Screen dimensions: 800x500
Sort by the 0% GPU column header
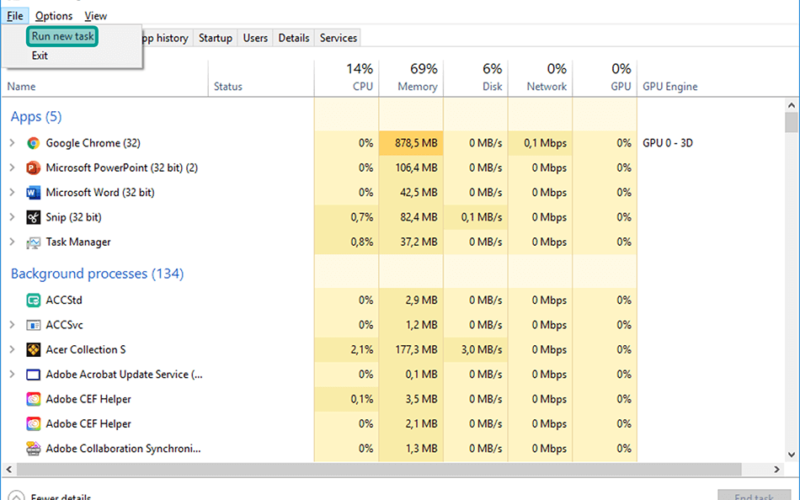[x=605, y=78]
